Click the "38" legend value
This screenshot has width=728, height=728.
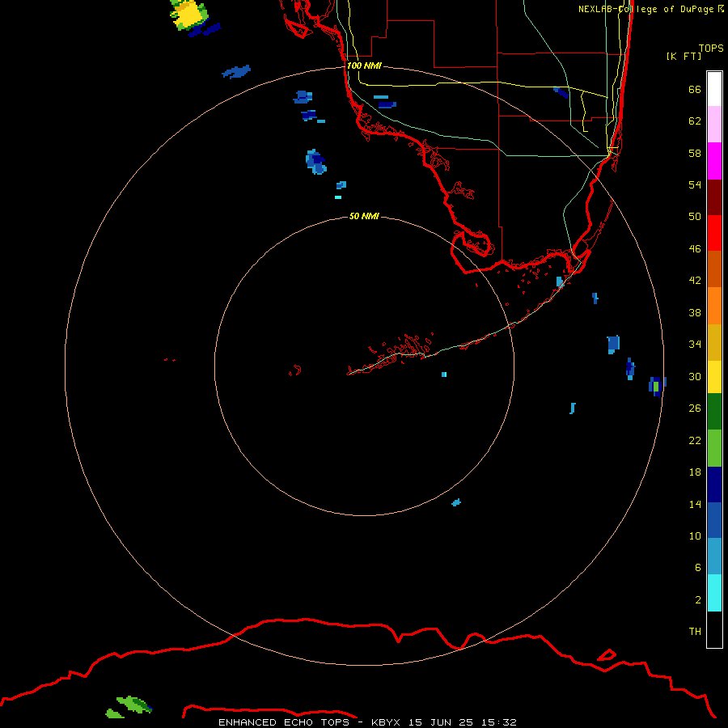[695, 312]
